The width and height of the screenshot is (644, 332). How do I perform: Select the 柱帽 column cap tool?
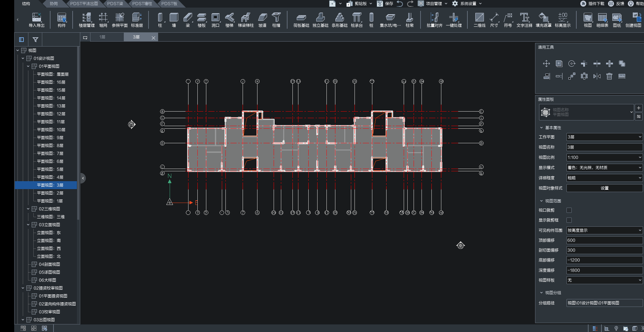(x=276, y=20)
